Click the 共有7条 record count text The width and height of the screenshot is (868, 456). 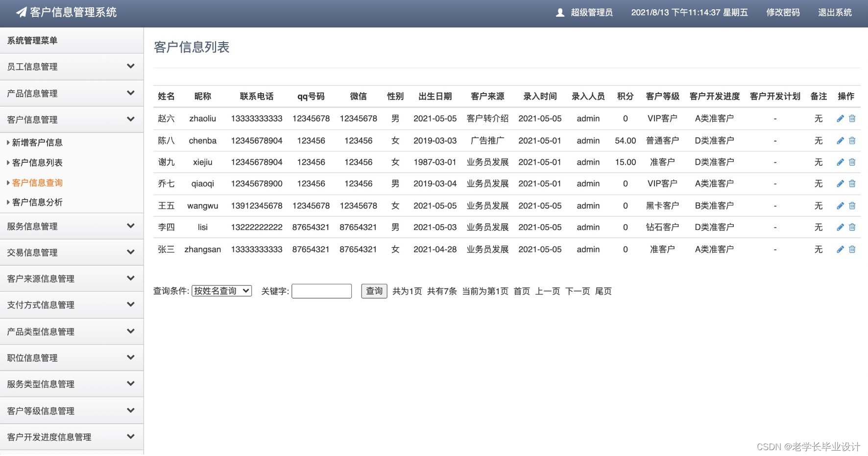pyautogui.click(x=442, y=291)
